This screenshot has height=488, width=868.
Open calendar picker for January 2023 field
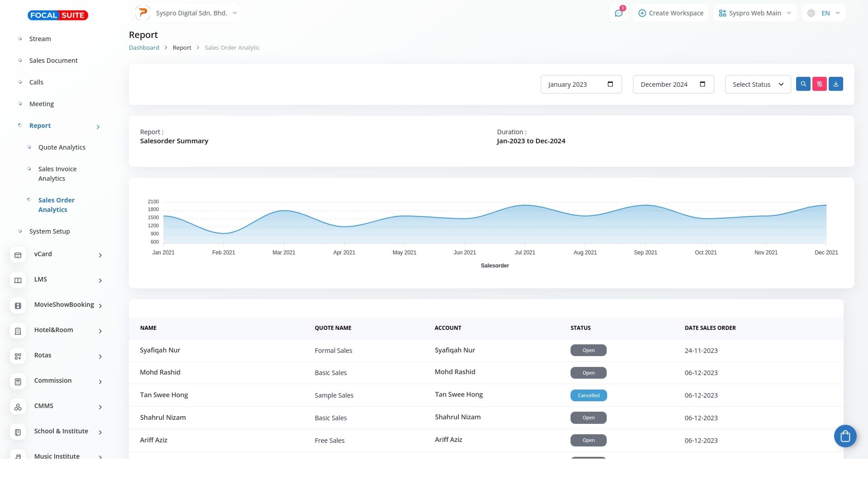pos(610,84)
